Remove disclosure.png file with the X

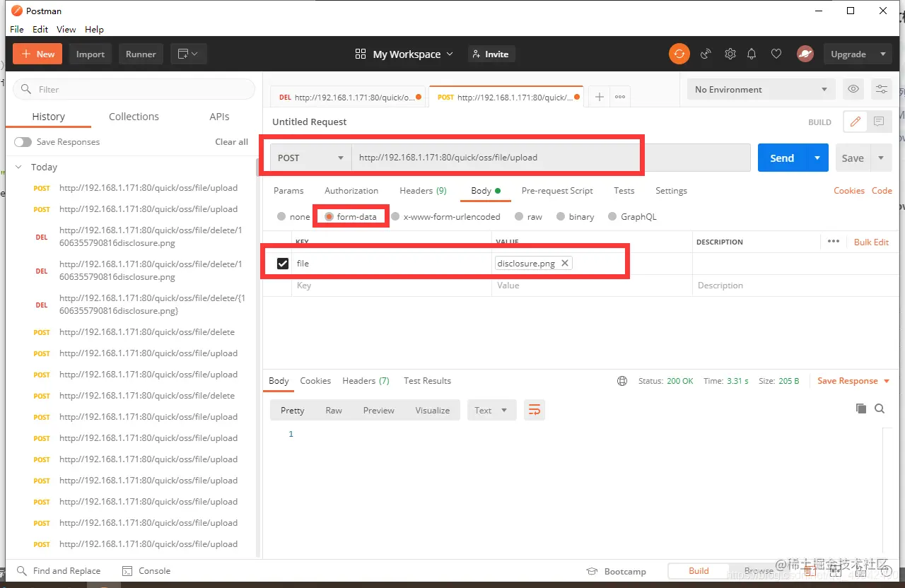(564, 263)
